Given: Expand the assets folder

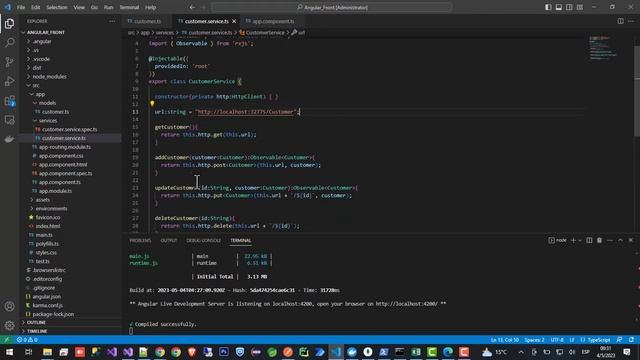Looking at the screenshot, I should pos(42,200).
